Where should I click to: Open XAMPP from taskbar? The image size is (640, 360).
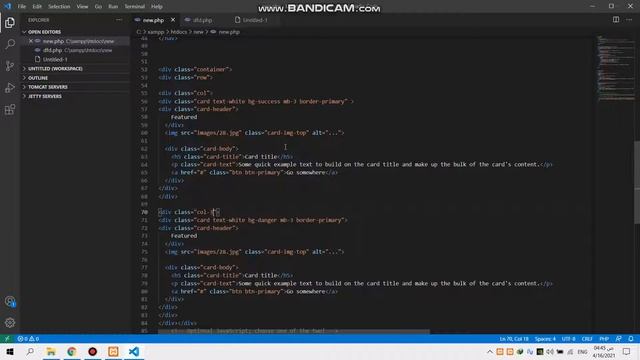(x=113, y=351)
